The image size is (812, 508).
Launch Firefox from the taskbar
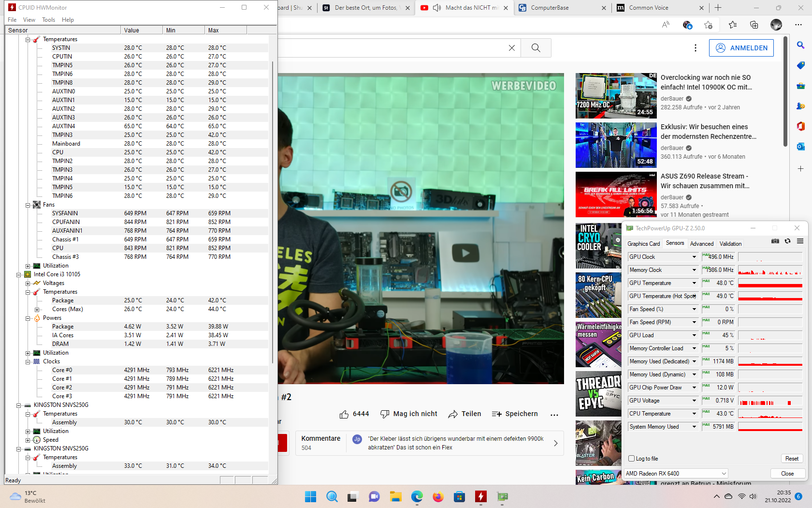coord(437,496)
